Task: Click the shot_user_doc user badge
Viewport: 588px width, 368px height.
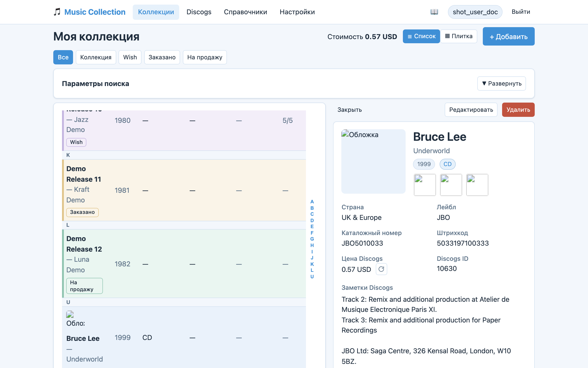Action: [x=475, y=12]
